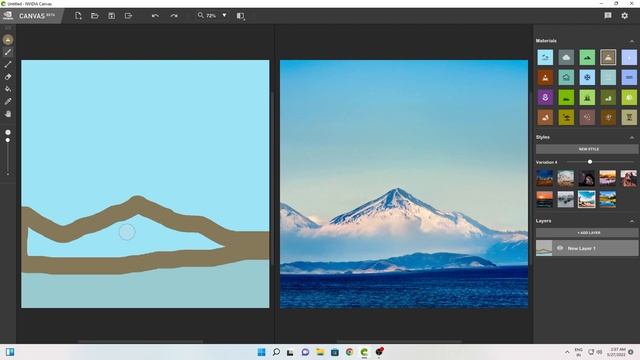Collapse the Styles panel
The image size is (640, 360).
pyautogui.click(x=632, y=138)
